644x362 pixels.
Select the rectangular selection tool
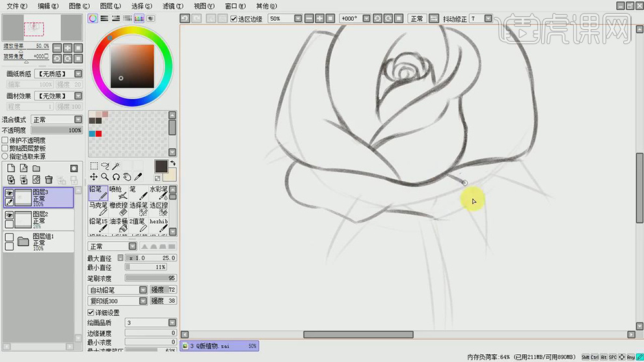pyautogui.click(x=94, y=166)
